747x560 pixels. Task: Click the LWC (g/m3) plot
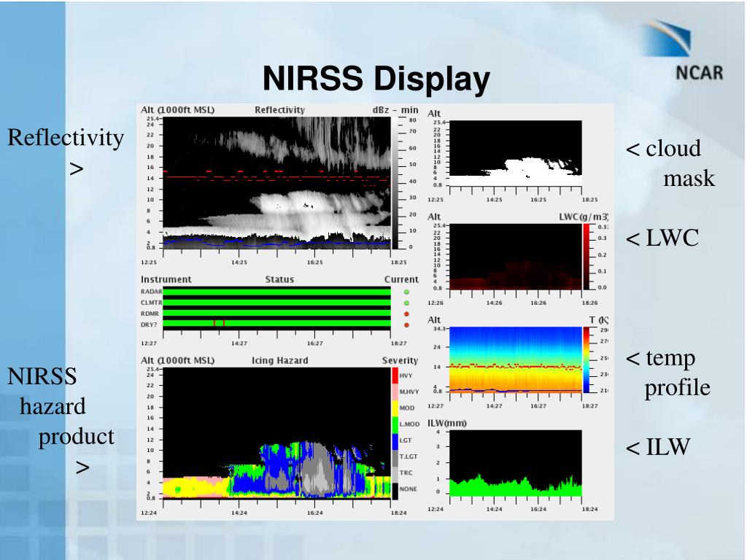[516, 257]
